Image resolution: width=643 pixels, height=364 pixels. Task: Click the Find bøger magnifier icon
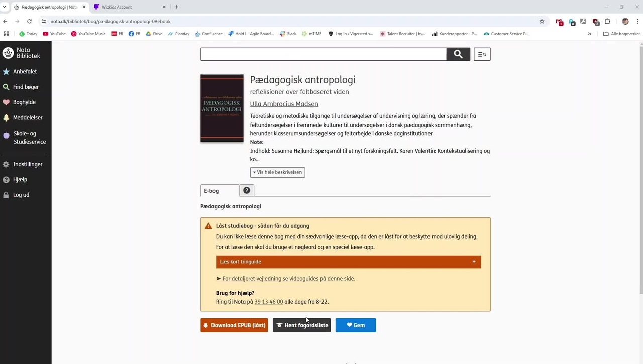[7, 87]
